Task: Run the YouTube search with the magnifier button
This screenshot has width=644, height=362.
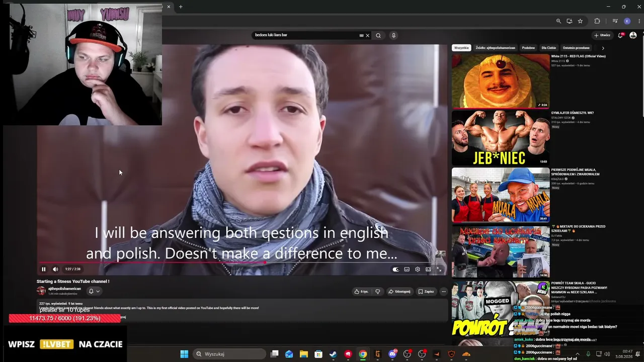Action: click(x=378, y=36)
